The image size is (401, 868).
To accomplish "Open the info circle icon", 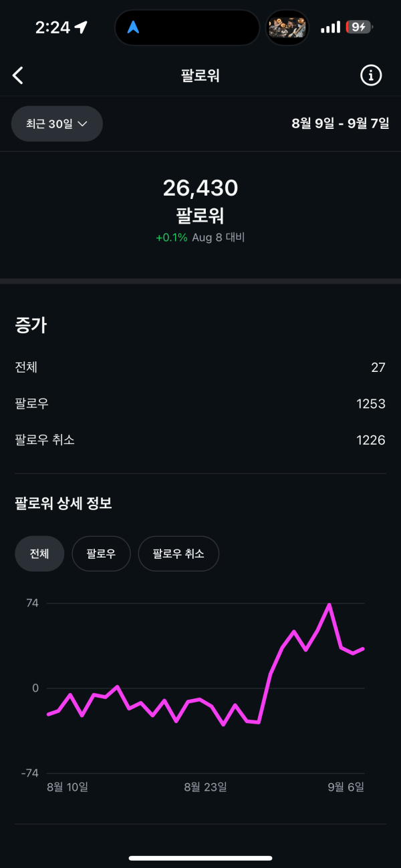I will [370, 75].
